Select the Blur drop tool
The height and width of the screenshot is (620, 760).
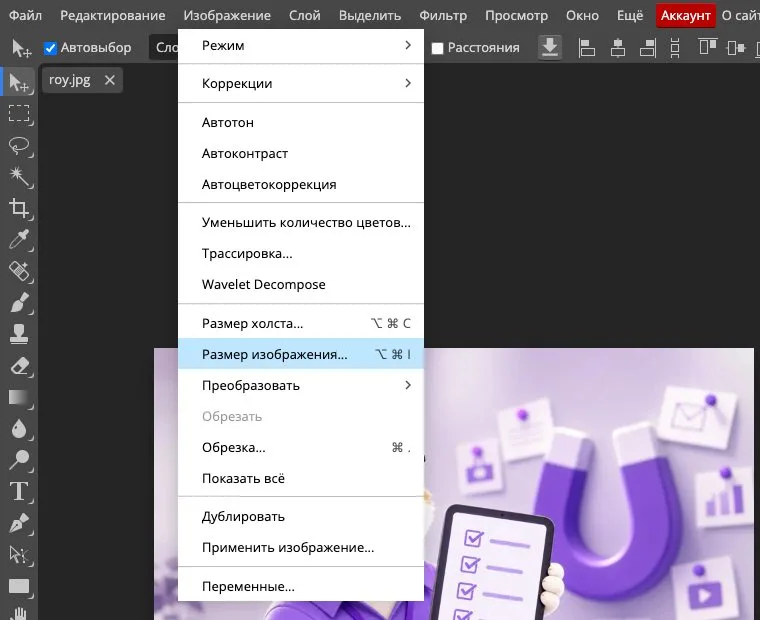tap(19, 429)
